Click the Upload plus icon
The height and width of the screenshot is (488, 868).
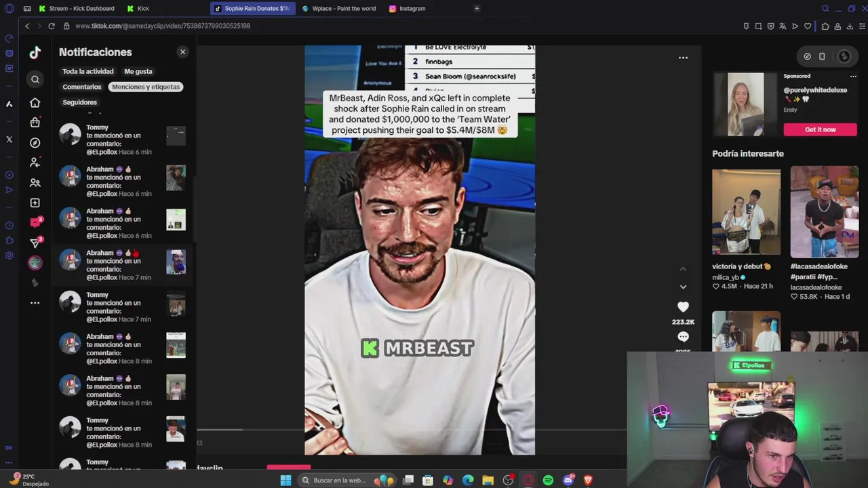(35, 203)
